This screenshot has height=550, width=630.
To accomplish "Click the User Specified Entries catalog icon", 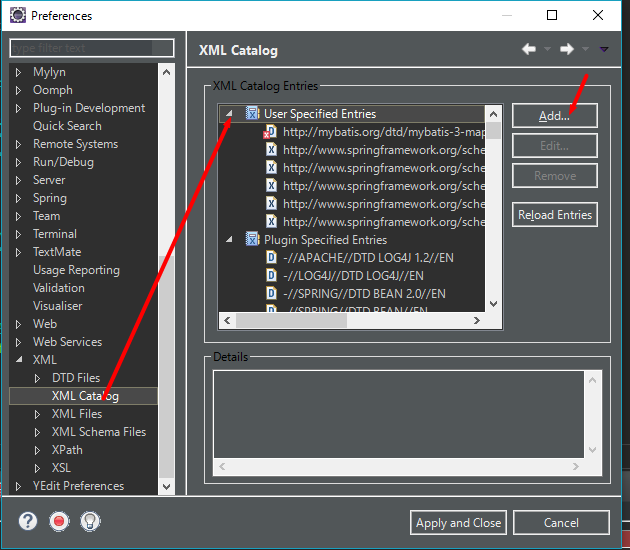I will 252,114.
